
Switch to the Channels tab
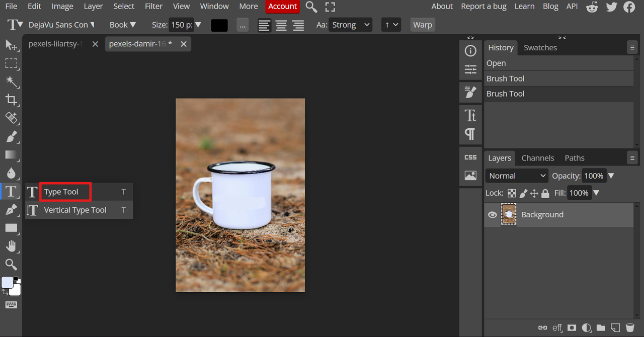[537, 158]
